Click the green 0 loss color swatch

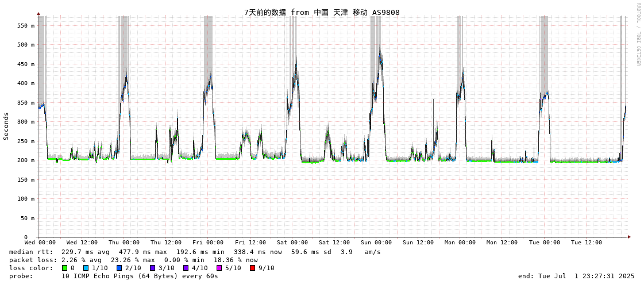[64, 268]
